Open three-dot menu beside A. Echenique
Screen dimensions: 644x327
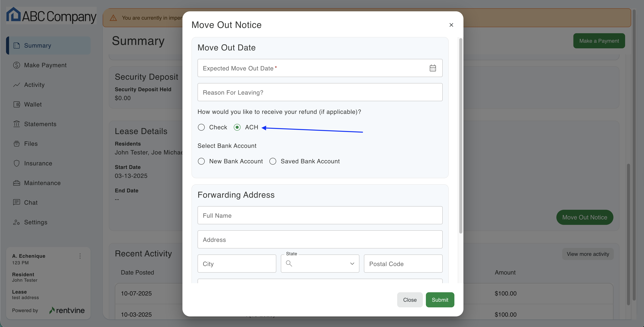click(x=80, y=256)
